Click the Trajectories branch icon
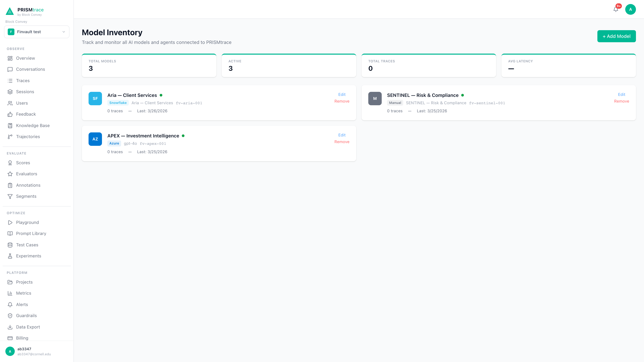This screenshot has width=644, height=362. pyautogui.click(x=10, y=137)
